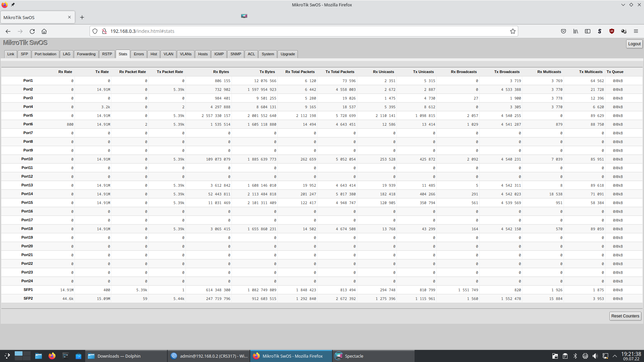Click the Firefox reload page icon

pyautogui.click(x=32, y=31)
